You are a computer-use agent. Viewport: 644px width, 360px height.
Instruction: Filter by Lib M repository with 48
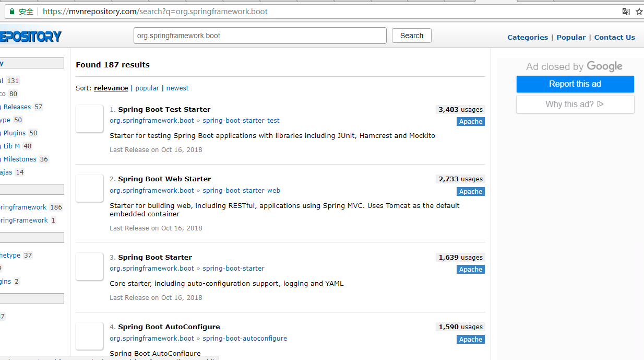coord(17,146)
